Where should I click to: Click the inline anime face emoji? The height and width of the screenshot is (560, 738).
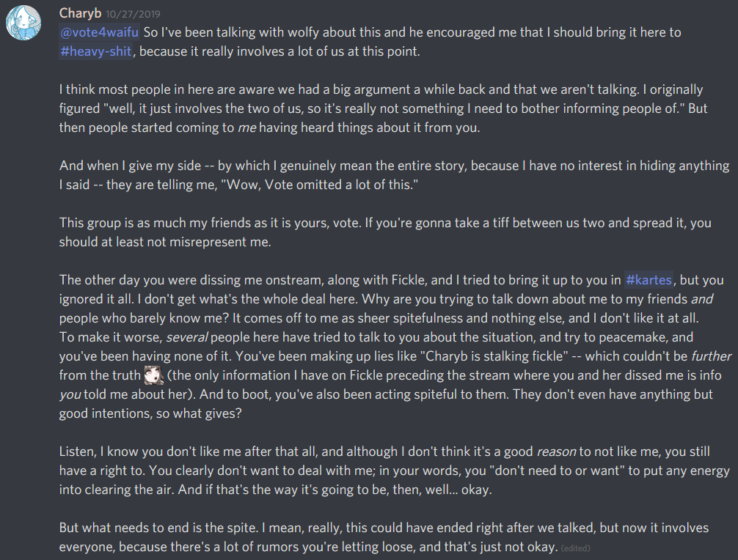click(154, 375)
